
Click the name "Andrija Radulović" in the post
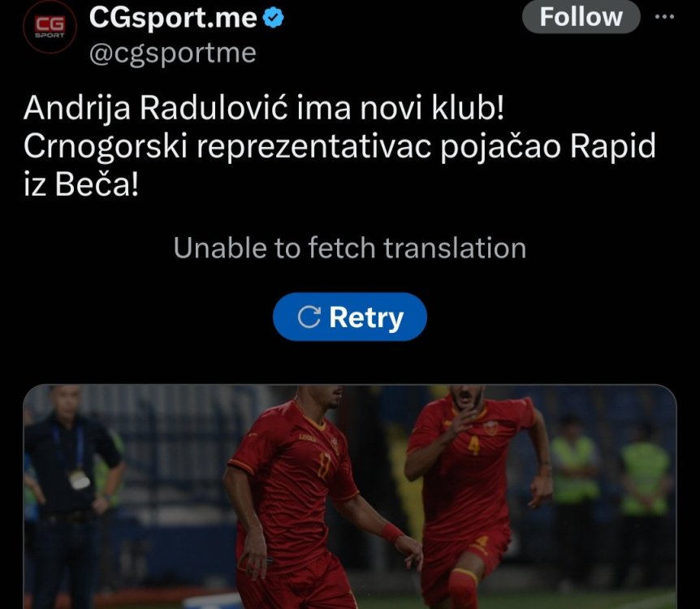pyautogui.click(x=155, y=109)
